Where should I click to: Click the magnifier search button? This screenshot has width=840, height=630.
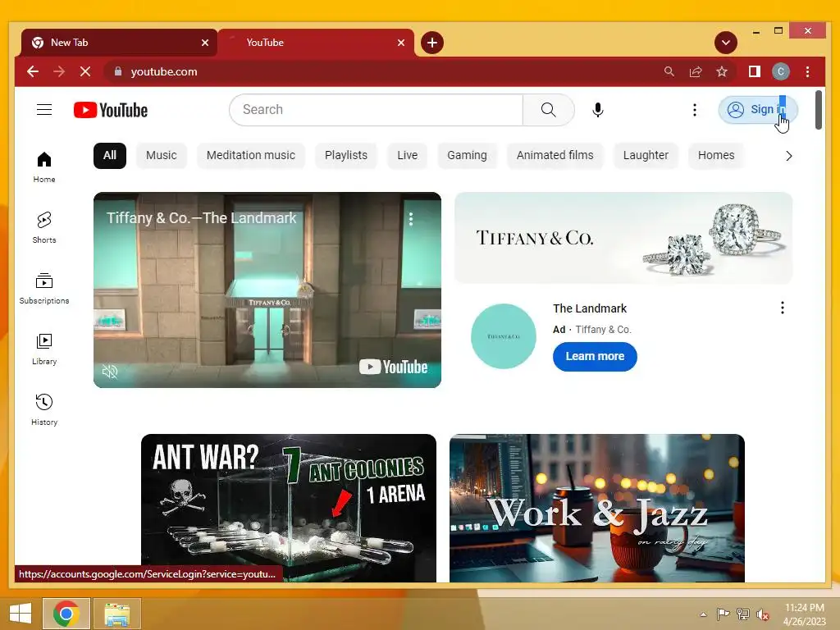[549, 110]
